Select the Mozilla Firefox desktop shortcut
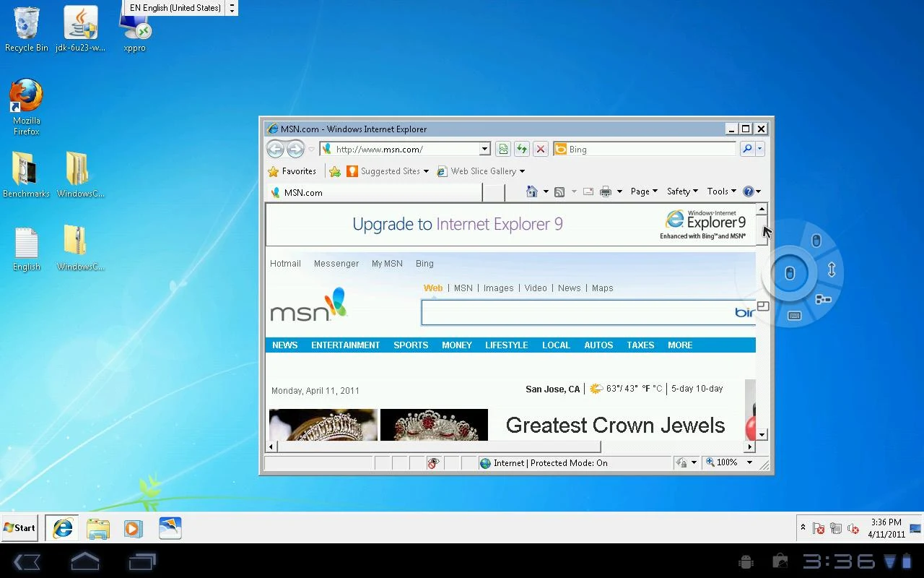924x578 pixels. point(27,107)
